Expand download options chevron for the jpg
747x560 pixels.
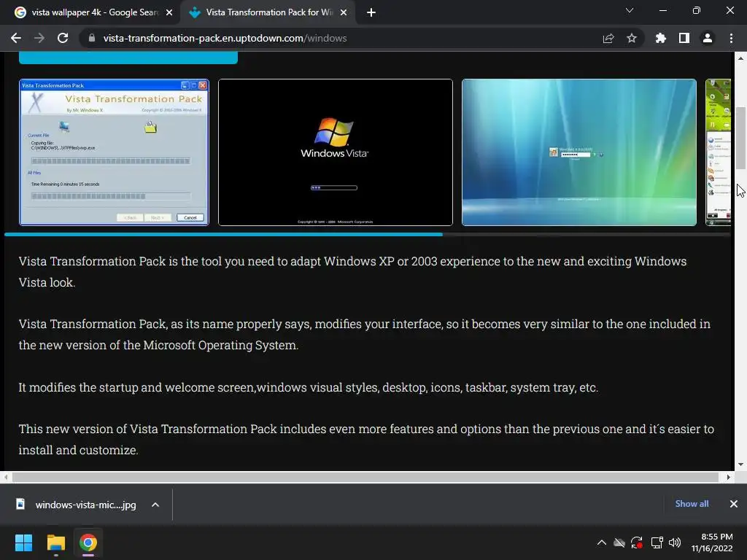[x=155, y=505]
